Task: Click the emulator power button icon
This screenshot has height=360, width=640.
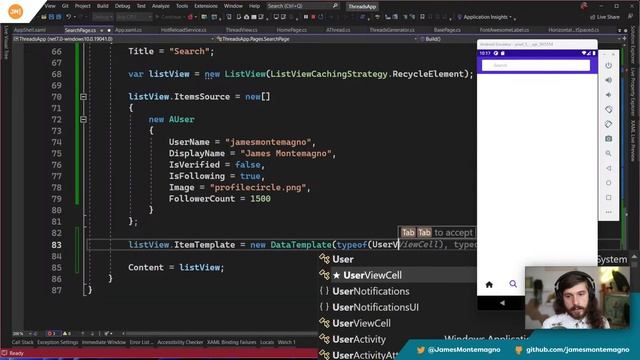Action: [x=609, y=65]
